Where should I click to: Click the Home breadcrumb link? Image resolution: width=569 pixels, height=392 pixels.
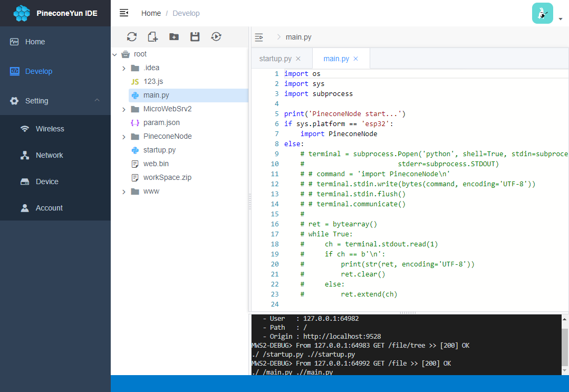click(x=151, y=13)
